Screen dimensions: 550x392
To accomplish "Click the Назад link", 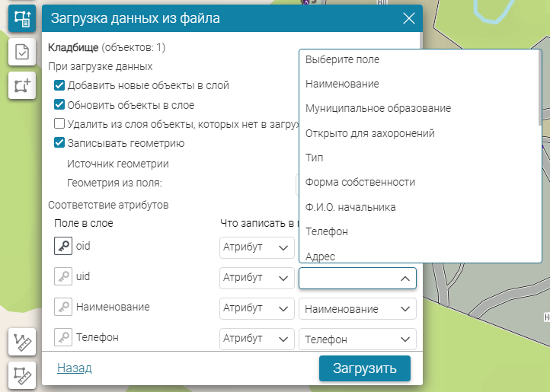I will click(x=74, y=368).
